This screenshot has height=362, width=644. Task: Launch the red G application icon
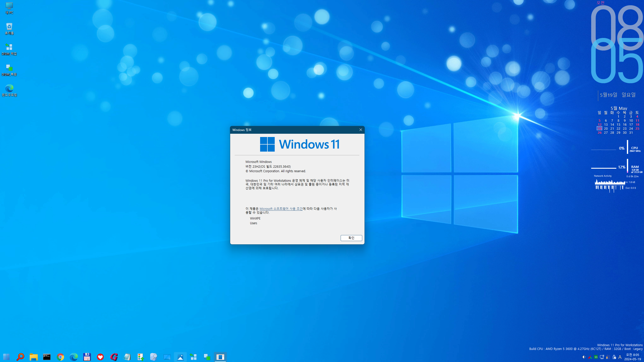pos(114,357)
